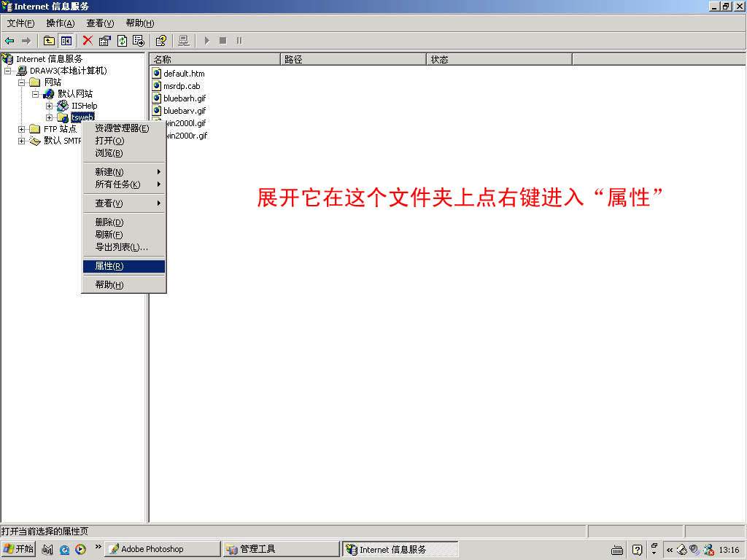Switch to 管理工具 taskbar button
This screenshot has width=747, height=560.
click(282, 549)
